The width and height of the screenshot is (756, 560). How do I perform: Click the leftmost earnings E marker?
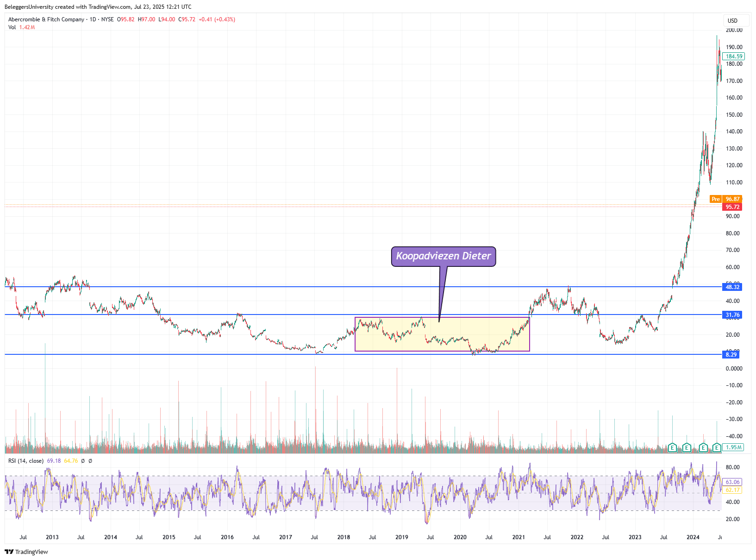[672, 447]
